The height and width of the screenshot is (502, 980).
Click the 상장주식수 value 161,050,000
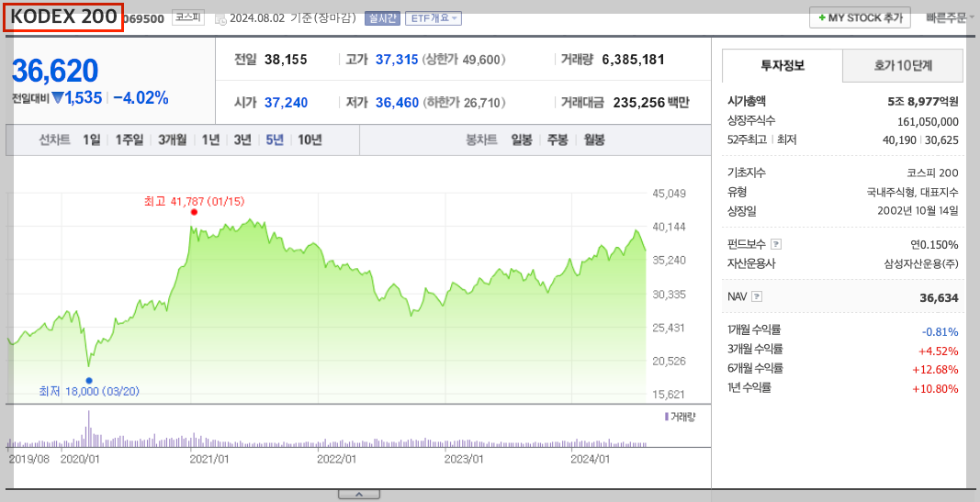click(x=928, y=122)
